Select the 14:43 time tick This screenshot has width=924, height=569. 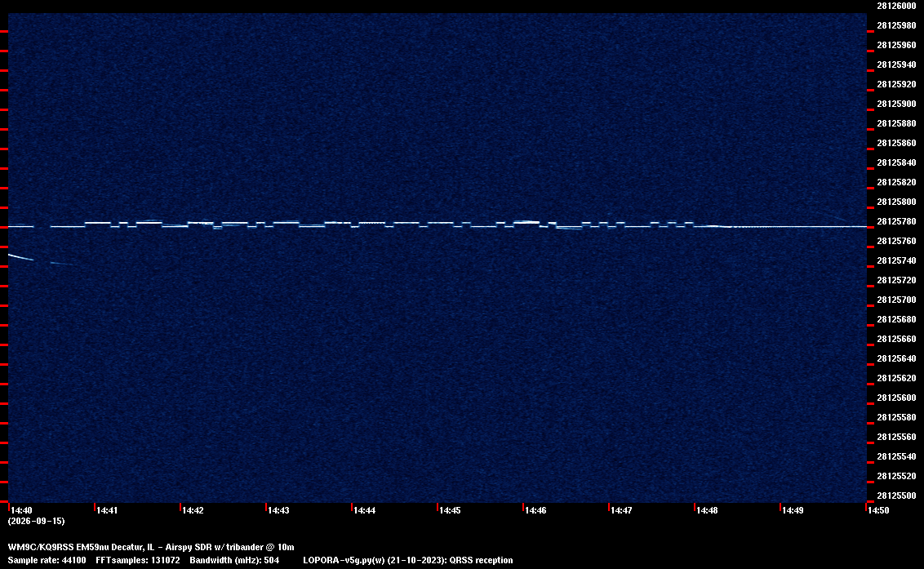pos(278,510)
